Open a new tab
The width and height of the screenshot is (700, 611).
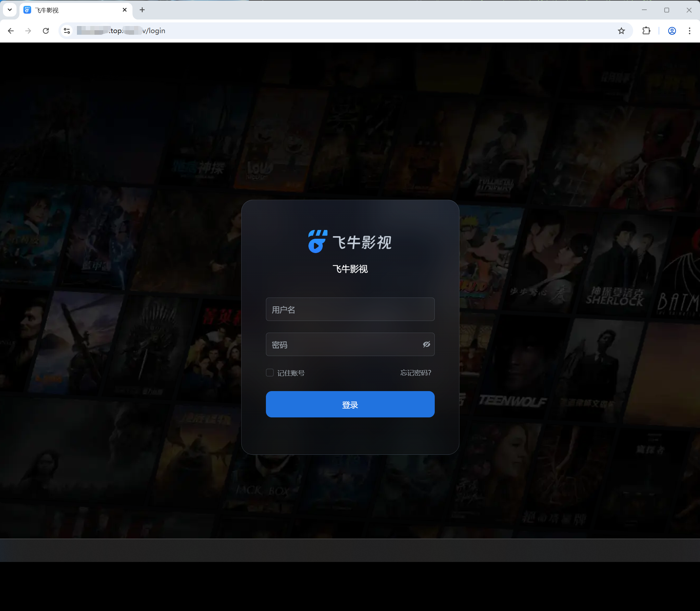(x=142, y=10)
